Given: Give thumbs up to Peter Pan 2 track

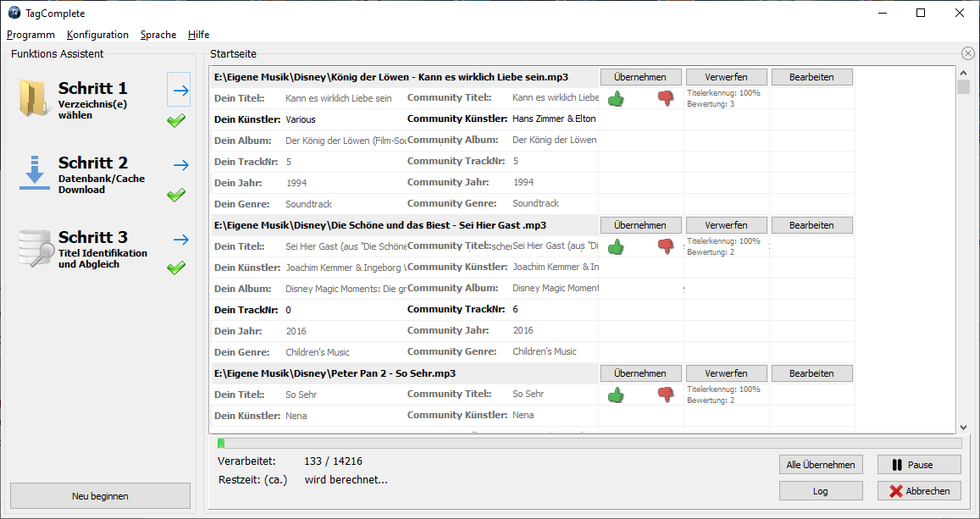Looking at the screenshot, I should (x=617, y=395).
